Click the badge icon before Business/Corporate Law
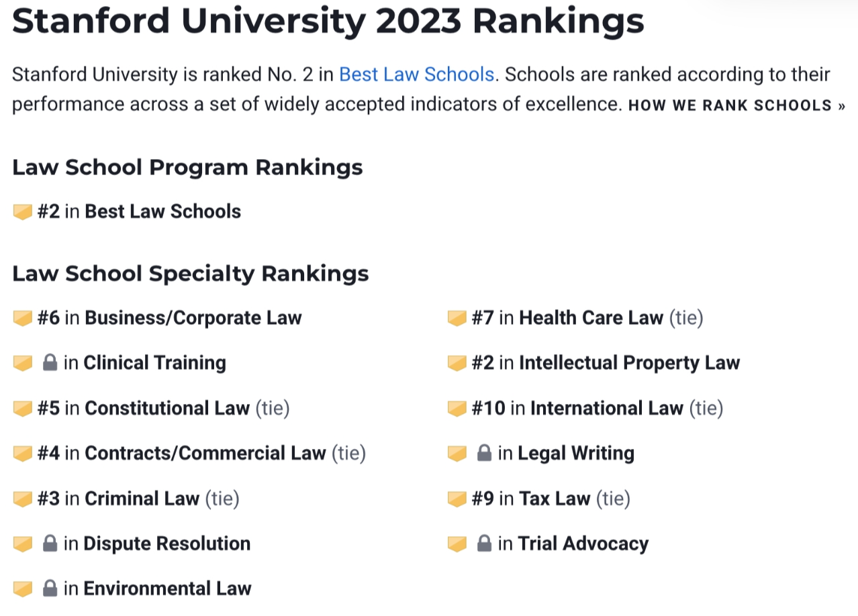Image resolution: width=858 pixels, height=616 pixels. coord(23,318)
